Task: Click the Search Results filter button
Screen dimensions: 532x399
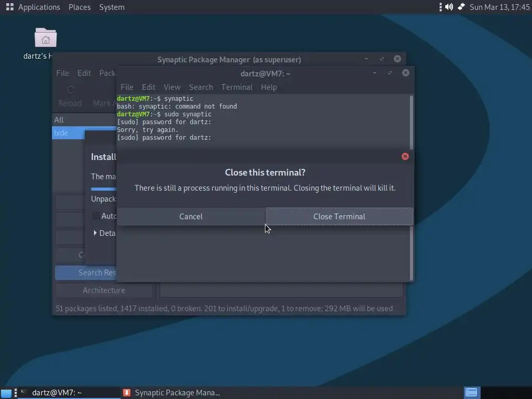Action: tap(86, 273)
